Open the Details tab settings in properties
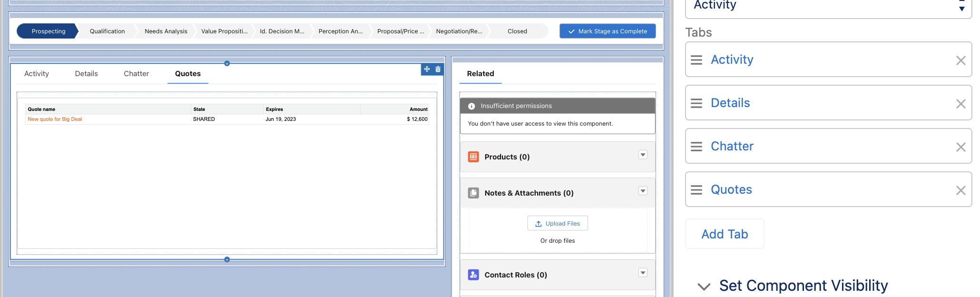Screen dimensions: 980x297 pos(730,103)
